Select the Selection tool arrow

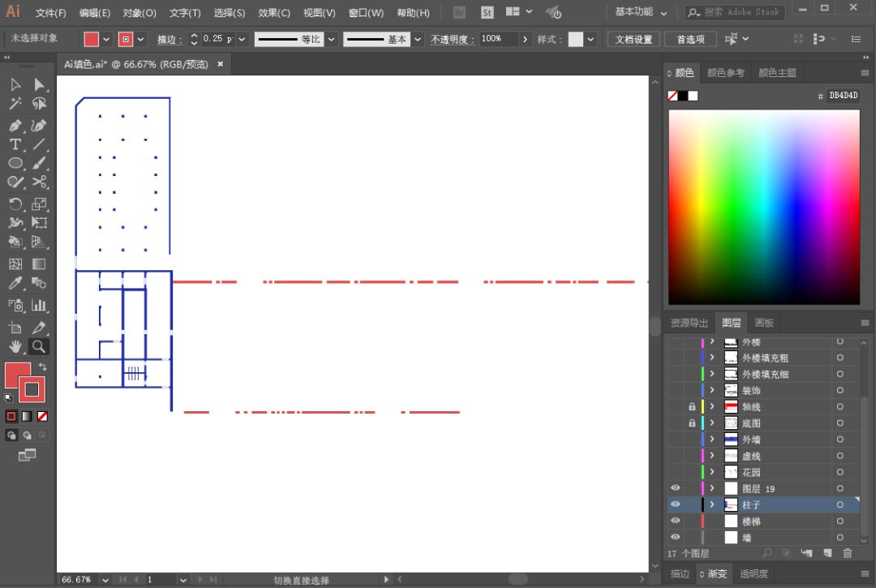point(15,84)
